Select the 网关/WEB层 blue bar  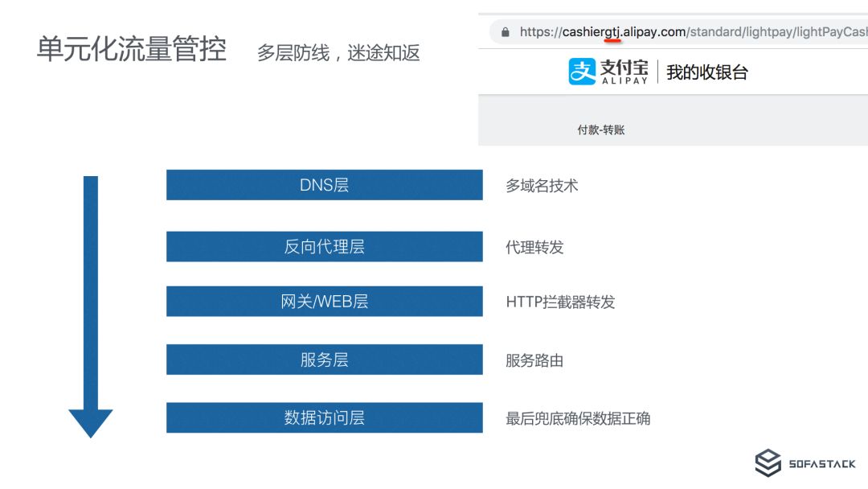coord(325,302)
